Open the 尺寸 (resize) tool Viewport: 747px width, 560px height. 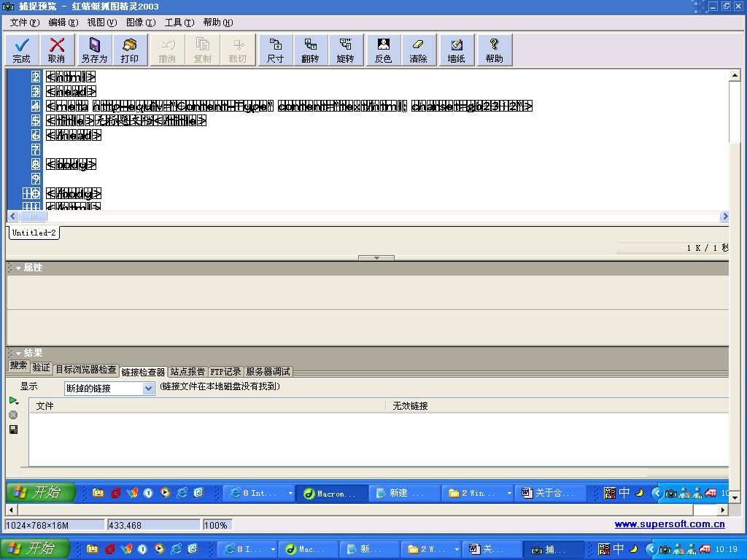pos(276,50)
